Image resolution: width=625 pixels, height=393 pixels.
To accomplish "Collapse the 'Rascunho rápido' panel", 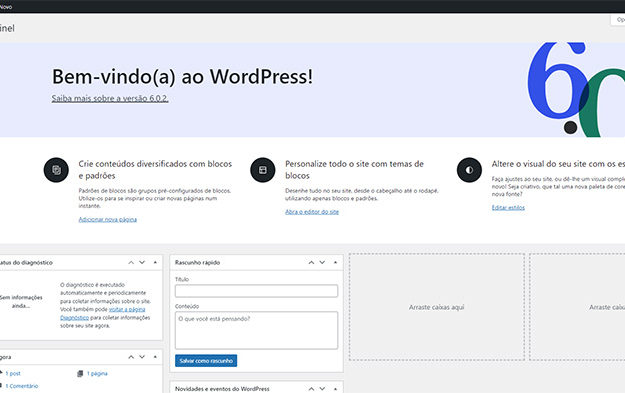I will coord(335,262).
